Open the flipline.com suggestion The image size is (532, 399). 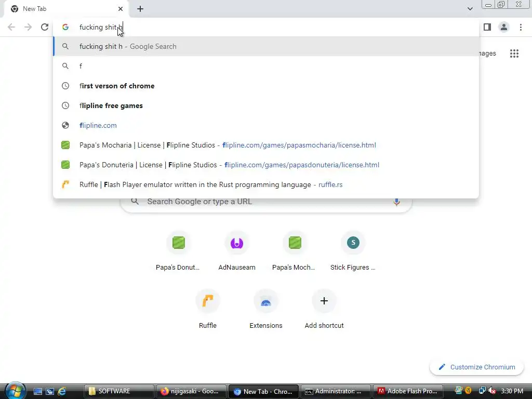[x=266, y=125]
